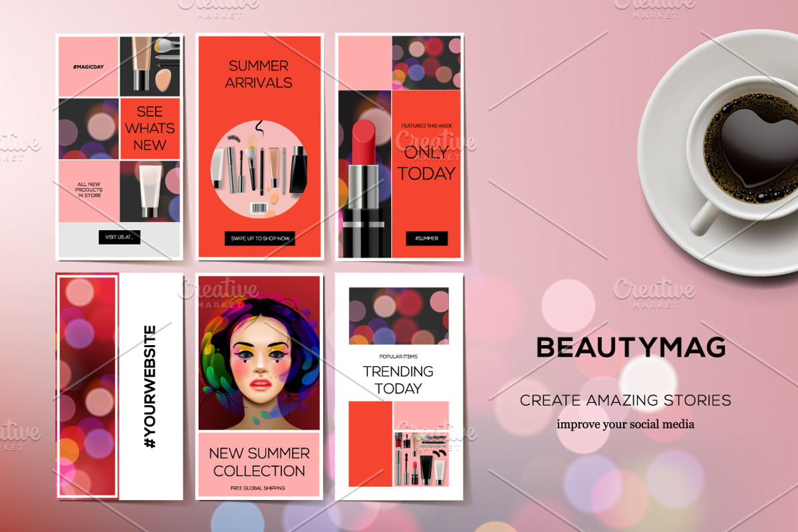This screenshot has width=798, height=532.
Task: Click the 'BEAUTYMAG' title
Action: (630, 347)
